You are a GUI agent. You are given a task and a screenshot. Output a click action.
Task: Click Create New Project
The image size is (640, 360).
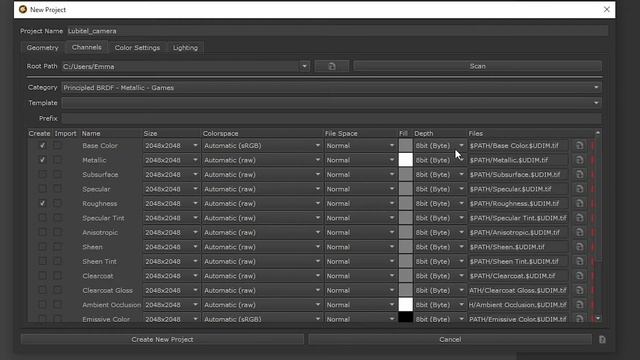pos(162,340)
